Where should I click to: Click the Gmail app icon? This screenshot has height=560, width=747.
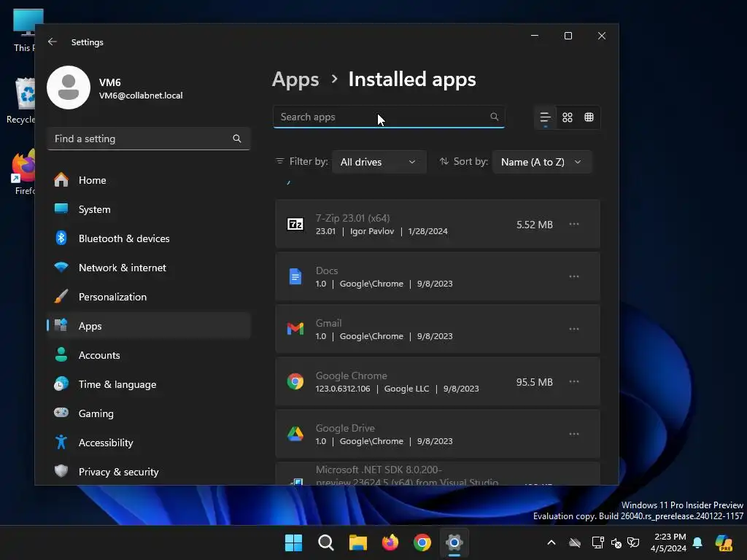[295, 329]
